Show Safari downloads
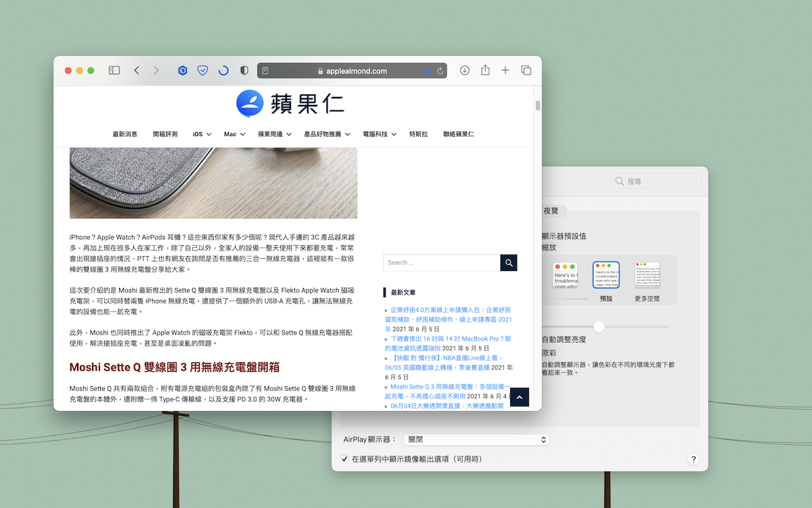 pyautogui.click(x=465, y=70)
